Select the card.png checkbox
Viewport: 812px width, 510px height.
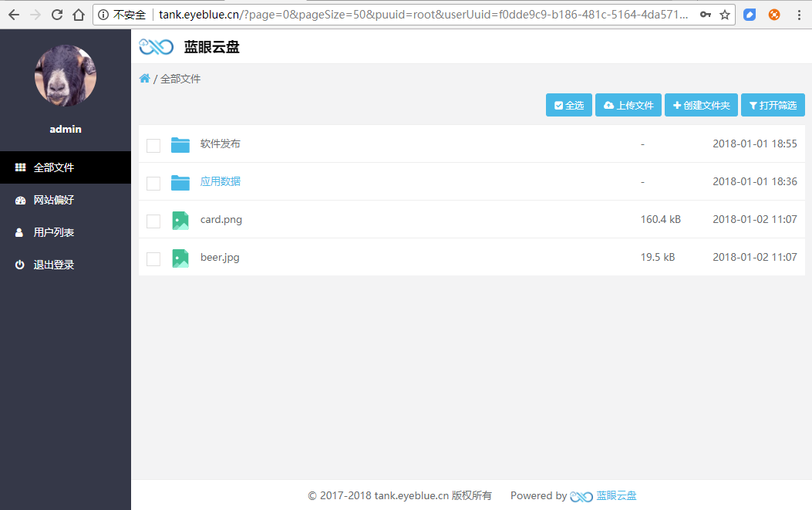153,221
